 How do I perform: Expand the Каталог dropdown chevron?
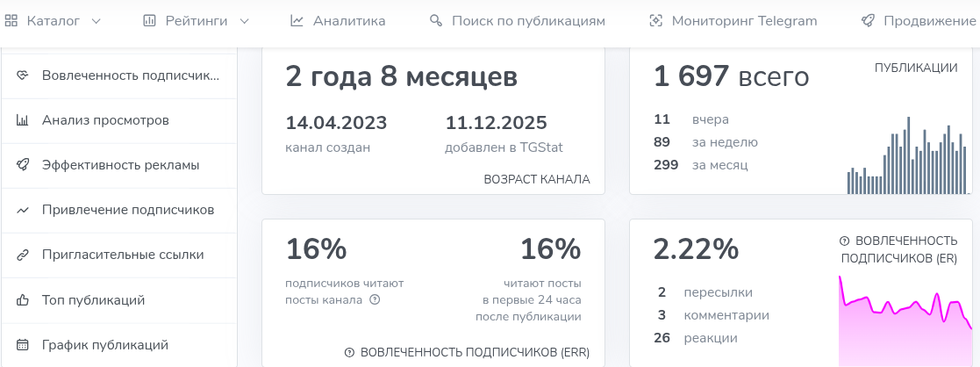point(96,21)
